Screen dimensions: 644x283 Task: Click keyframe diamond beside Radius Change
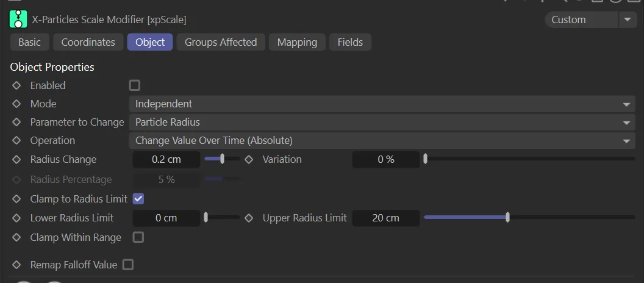[x=16, y=159]
